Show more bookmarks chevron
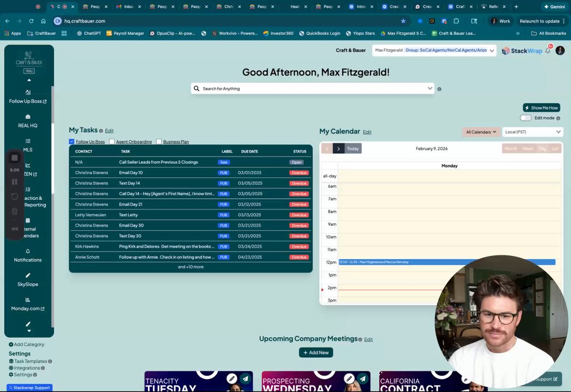The height and width of the screenshot is (392, 571). tap(518, 33)
